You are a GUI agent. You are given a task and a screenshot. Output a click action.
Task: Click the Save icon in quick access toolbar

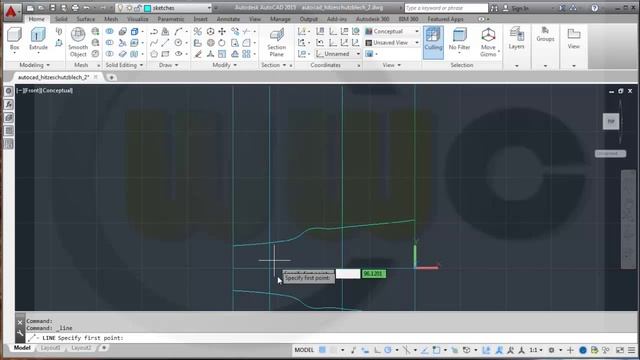click(53, 8)
